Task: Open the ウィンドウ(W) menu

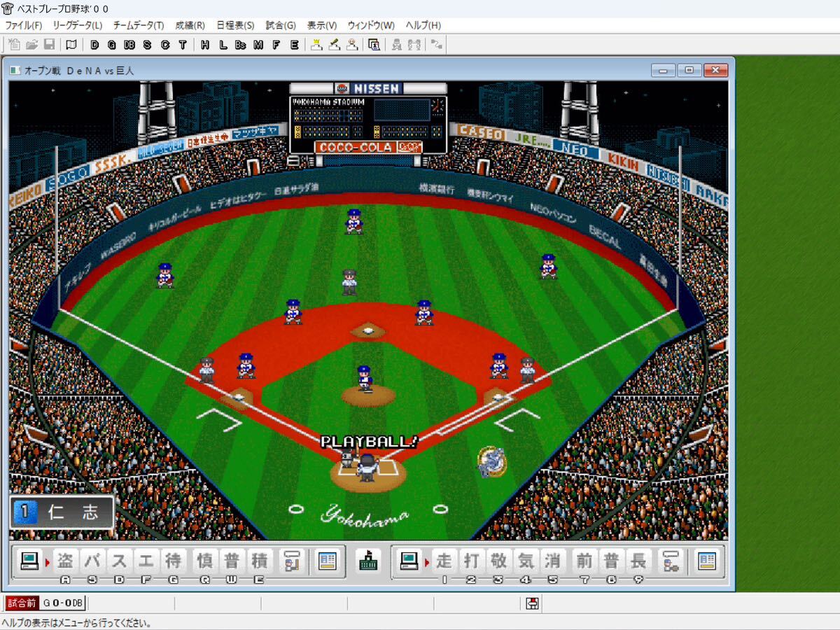Action: tap(371, 25)
